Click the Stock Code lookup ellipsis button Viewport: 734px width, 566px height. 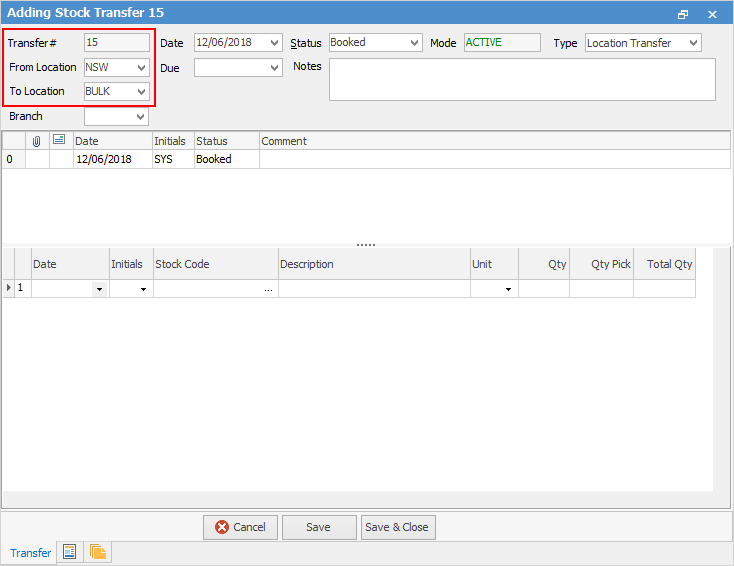click(268, 289)
